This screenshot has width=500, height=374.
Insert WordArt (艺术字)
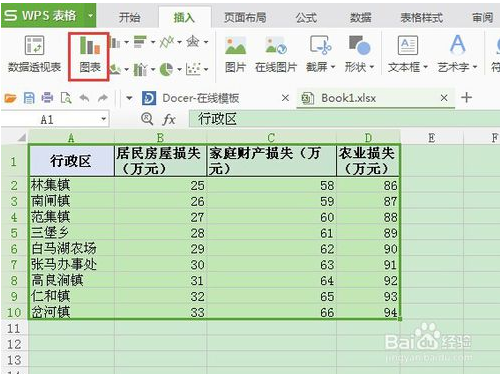click(457, 55)
